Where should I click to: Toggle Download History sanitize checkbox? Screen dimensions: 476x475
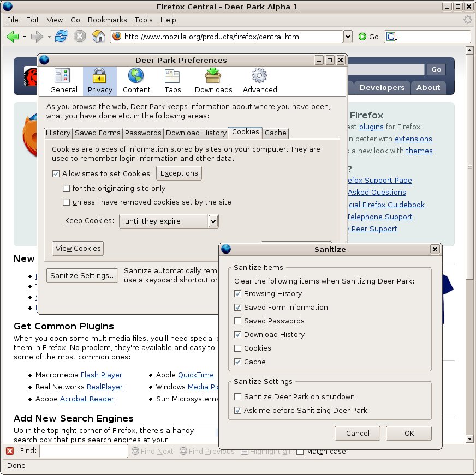pyautogui.click(x=237, y=334)
